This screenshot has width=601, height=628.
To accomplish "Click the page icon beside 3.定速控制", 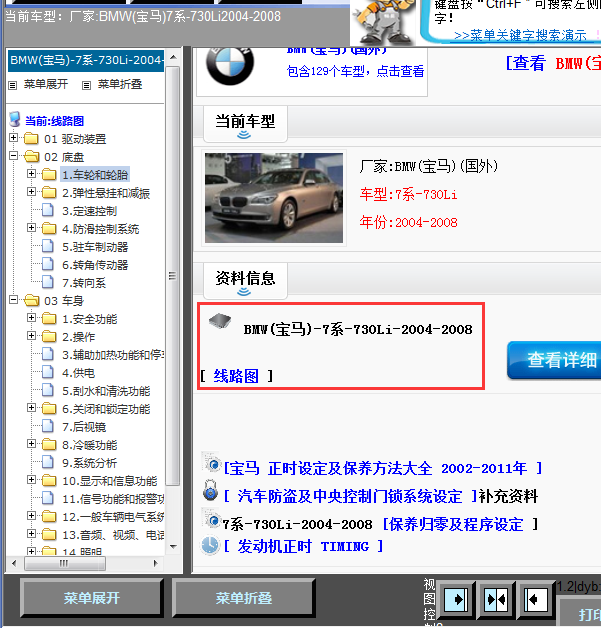I will [48, 210].
